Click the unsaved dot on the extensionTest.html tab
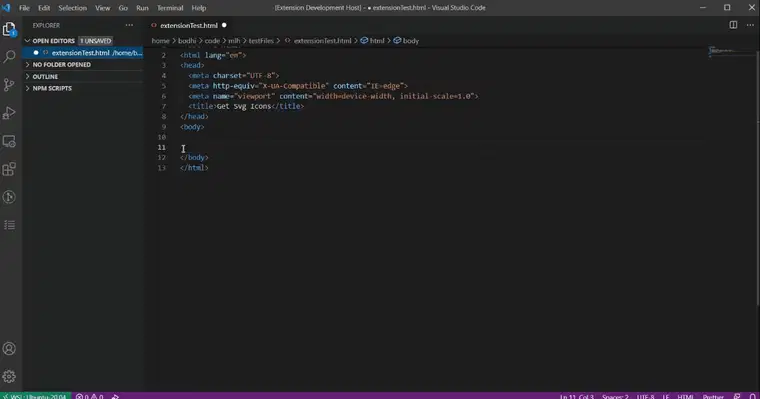The width and height of the screenshot is (760, 399). (224, 25)
